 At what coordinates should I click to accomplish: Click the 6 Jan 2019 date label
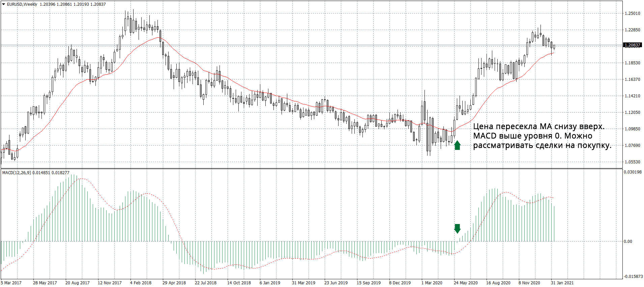pyautogui.click(x=270, y=283)
